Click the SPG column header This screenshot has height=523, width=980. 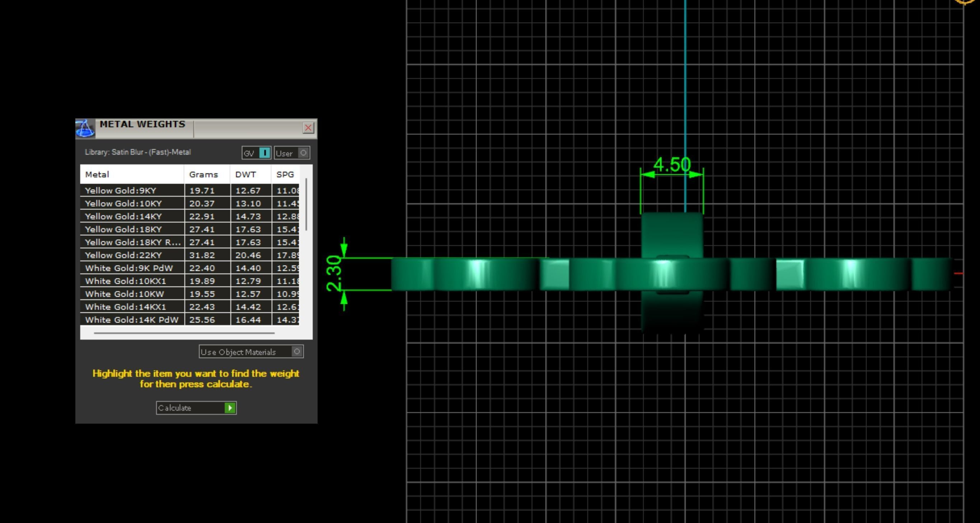coord(285,175)
